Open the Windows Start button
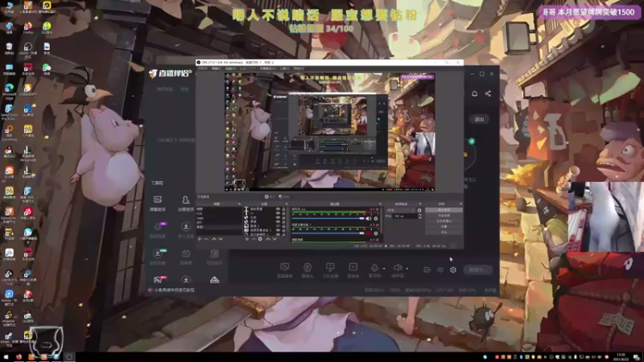Screen dimensions: 644x362 pyautogui.click(x=6, y=357)
